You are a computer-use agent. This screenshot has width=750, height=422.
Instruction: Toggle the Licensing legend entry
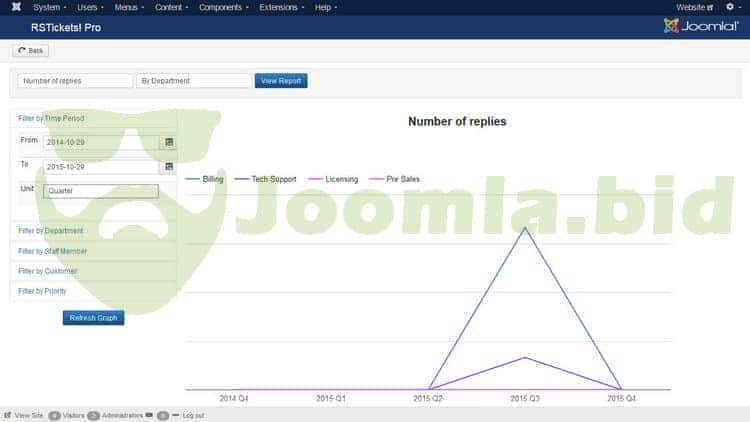(x=332, y=179)
